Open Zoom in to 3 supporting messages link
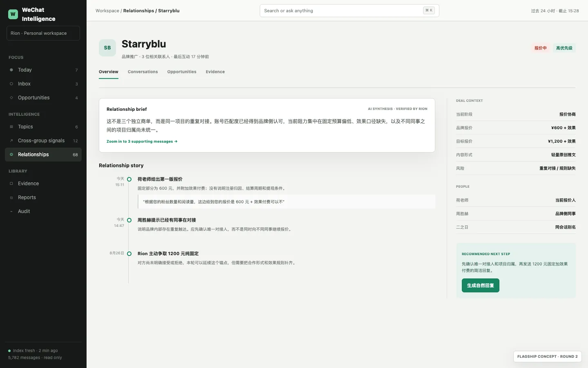Screen dimensions: 588x368 (x=142, y=141)
